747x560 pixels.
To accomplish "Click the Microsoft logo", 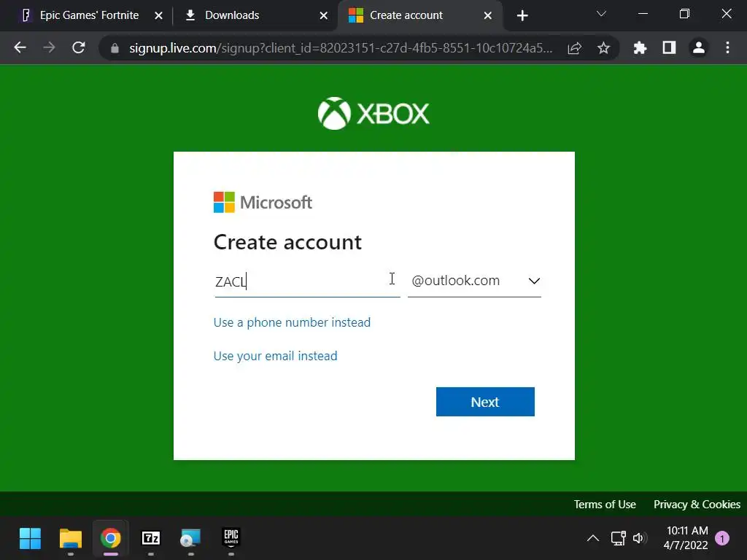I will coord(263,203).
